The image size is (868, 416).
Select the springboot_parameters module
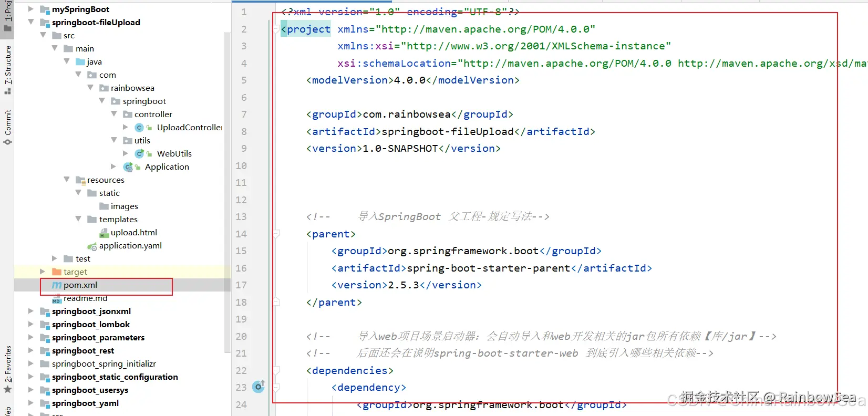(x=98, y=337)
